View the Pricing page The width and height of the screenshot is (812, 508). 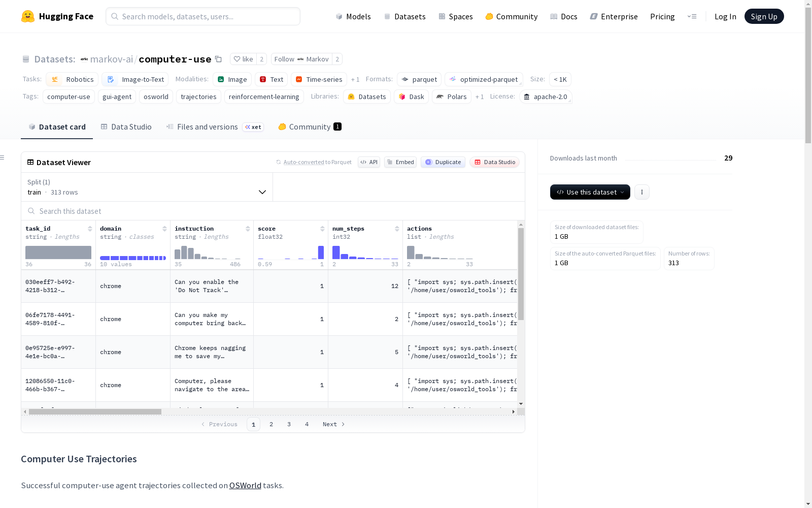click(x=662, y=16)
